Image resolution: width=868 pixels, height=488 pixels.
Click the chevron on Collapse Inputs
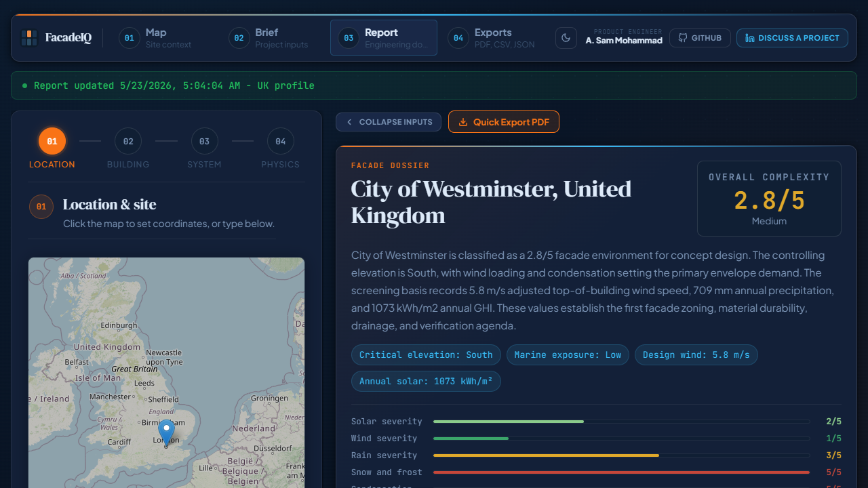(x=349, y=122)
